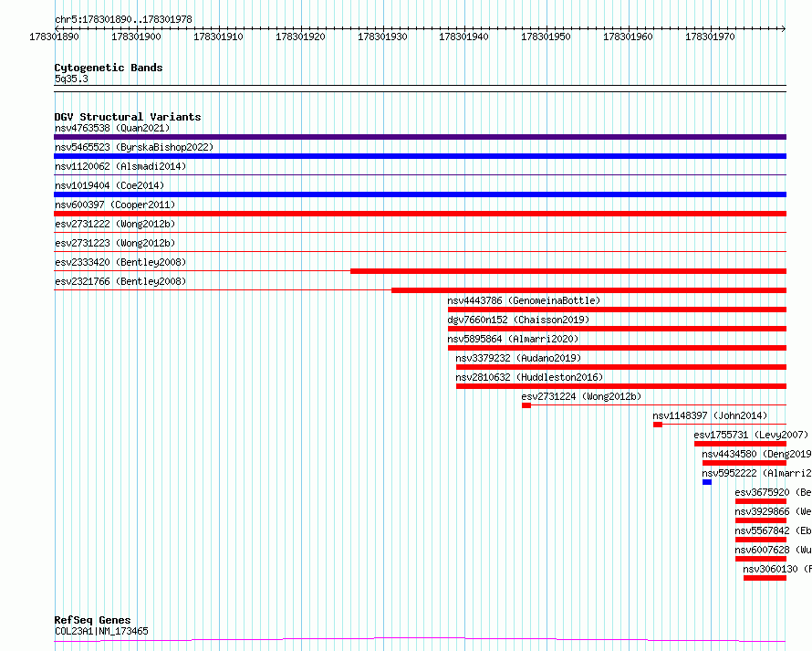This screenshot has width=812, height=651.
Task: Click ruler position 178301970
Action: pos(710,37)
